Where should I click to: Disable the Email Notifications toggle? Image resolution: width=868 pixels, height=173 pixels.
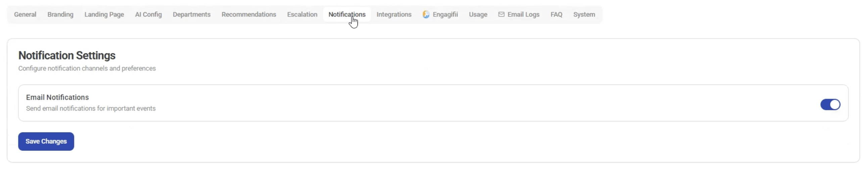coord(830,105)
